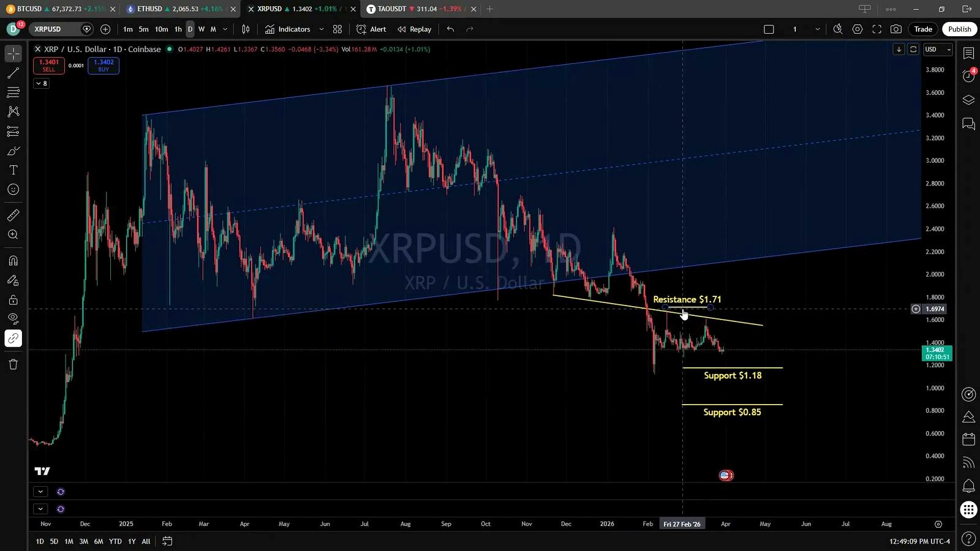Open a new browser tab with plus
This screenshot has height=551, width=980.
click(x=489, y=9)
